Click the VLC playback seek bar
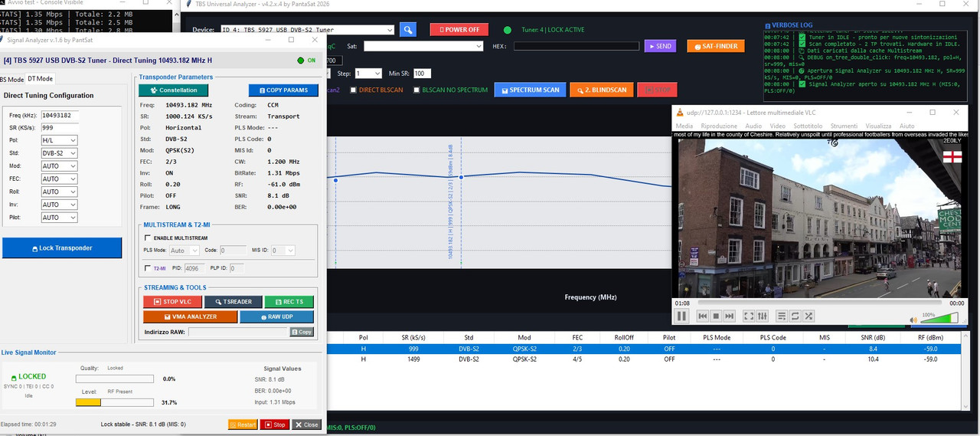This screenshot has width=980, height=436. [x=819, y=303]
